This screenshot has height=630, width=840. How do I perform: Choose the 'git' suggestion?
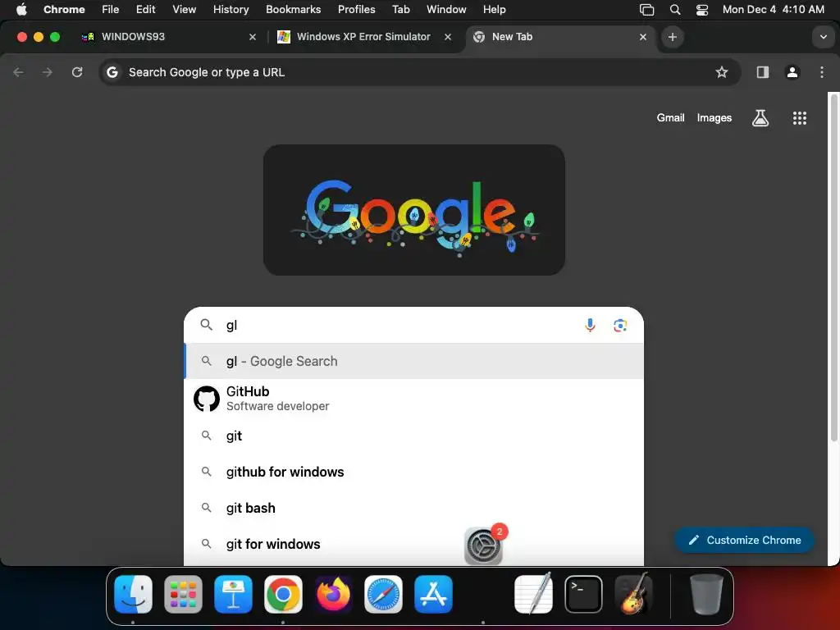pyautogui.click(x=413, y=436)
